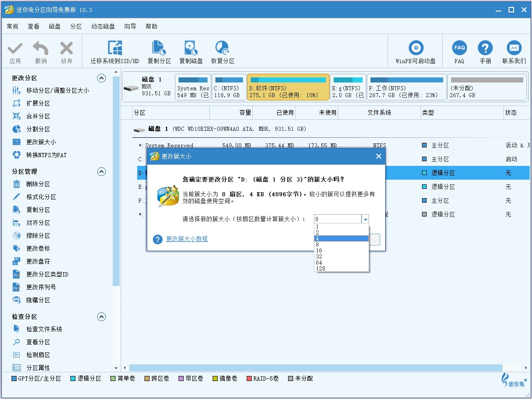
Task: Open the 帮助 menu
Action: click(x=151, y=26)
